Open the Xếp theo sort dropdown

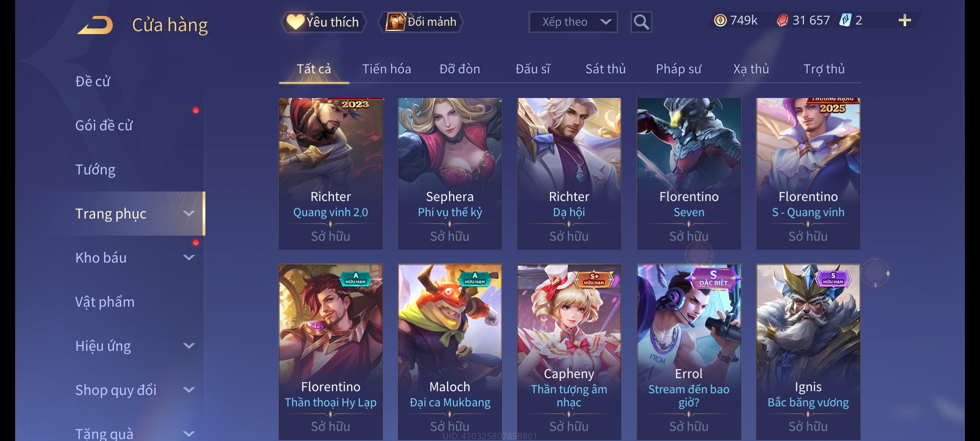[573, 22]
